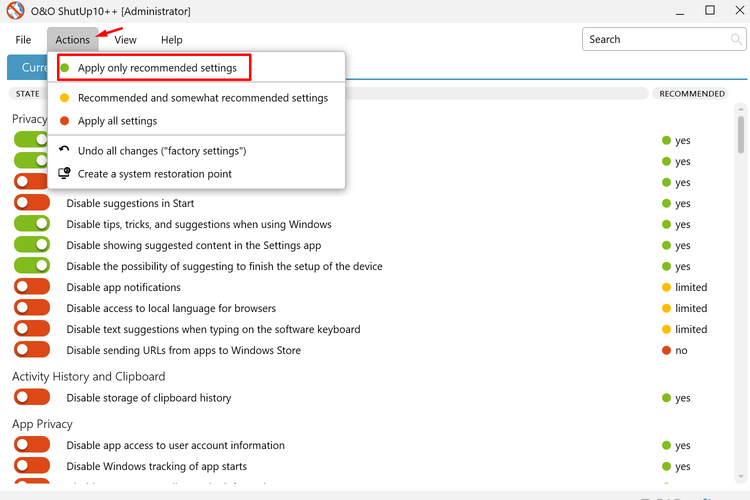The width and height of the screenshot is (750, 500).
Task: Toggle Disable suggestions in Start
Action: [x=32, y=203]
